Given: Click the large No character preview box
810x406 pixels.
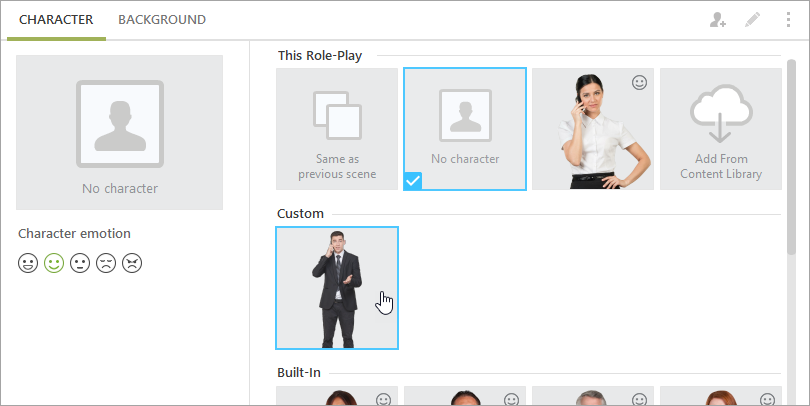Looking at the screenshot, I should click(x=119, y=132).
